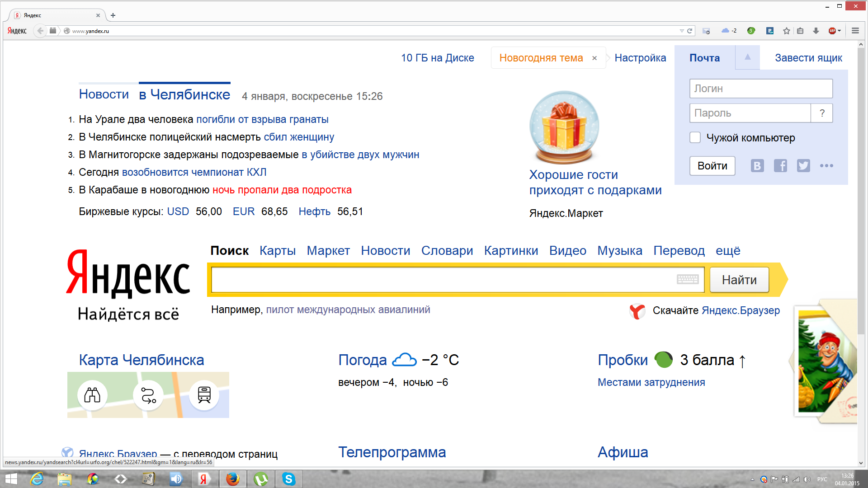Click the Adblock Plus ABP icon

tap(832, 31)
